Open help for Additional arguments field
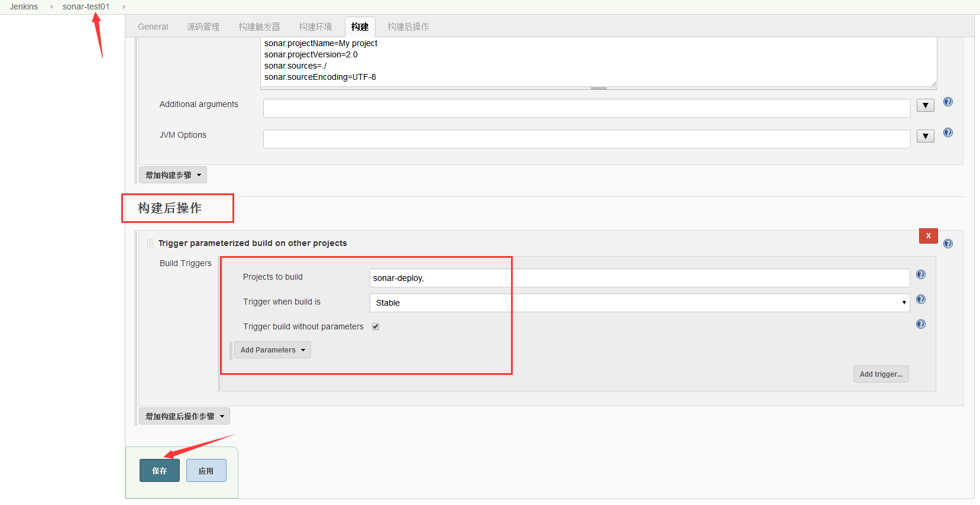Screen dimensions: 980x505 pyautogui.click(x=947, y=102)
